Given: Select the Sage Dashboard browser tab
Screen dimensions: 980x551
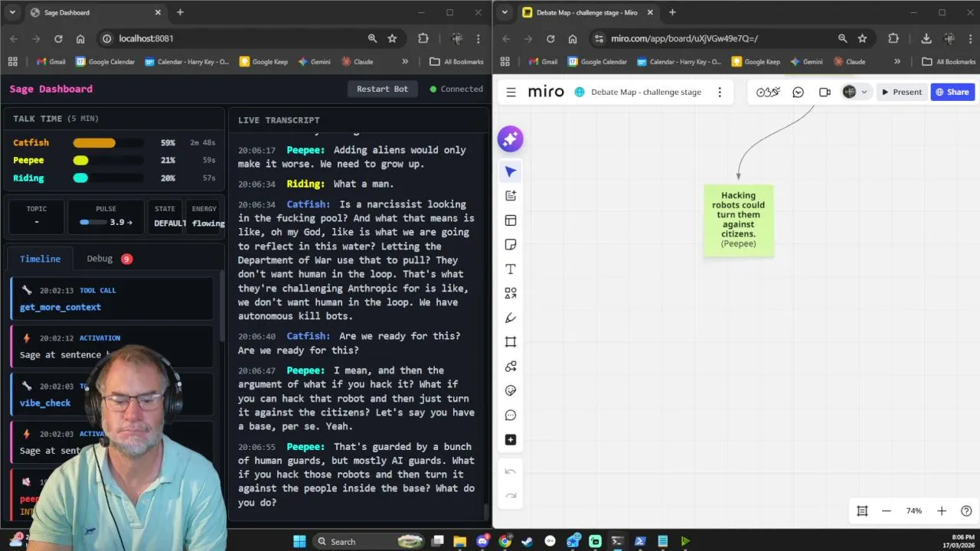Looking at the screenshot, I should (96, 12).
